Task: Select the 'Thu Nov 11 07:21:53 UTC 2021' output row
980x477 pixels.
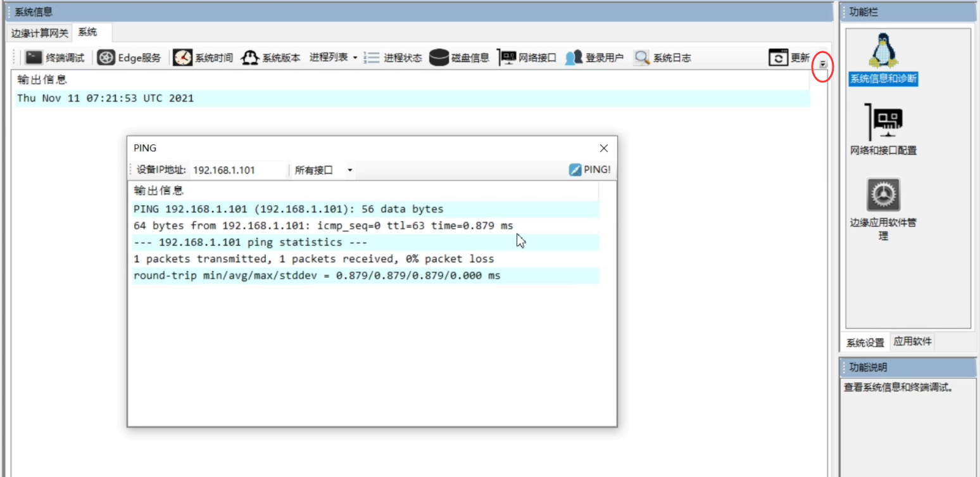Action: [412, 98]
